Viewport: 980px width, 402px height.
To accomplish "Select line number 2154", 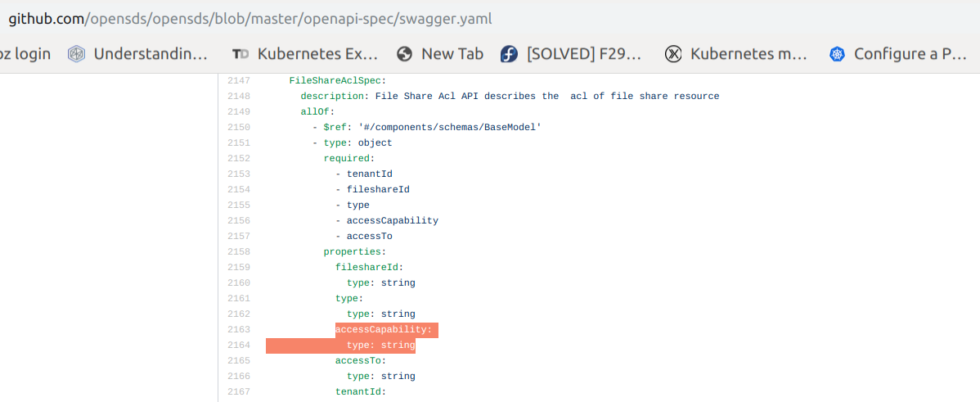I will click(239, 189).
